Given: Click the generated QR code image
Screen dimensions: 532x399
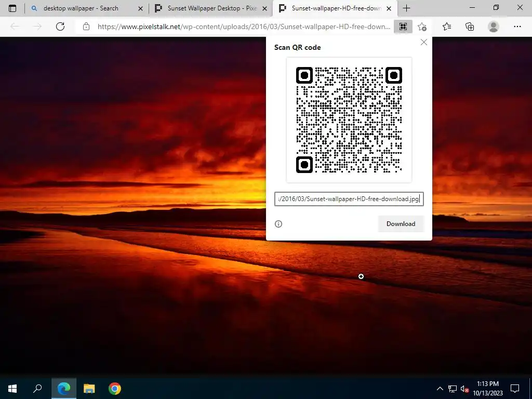Looking at the screenshot, I should pos(349,120).
